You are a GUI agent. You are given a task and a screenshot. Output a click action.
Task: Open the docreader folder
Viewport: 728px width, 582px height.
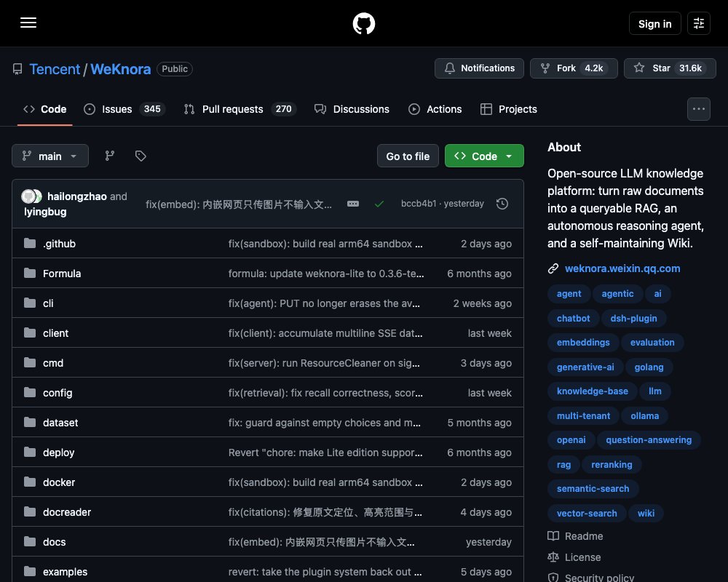click(67, 512)
